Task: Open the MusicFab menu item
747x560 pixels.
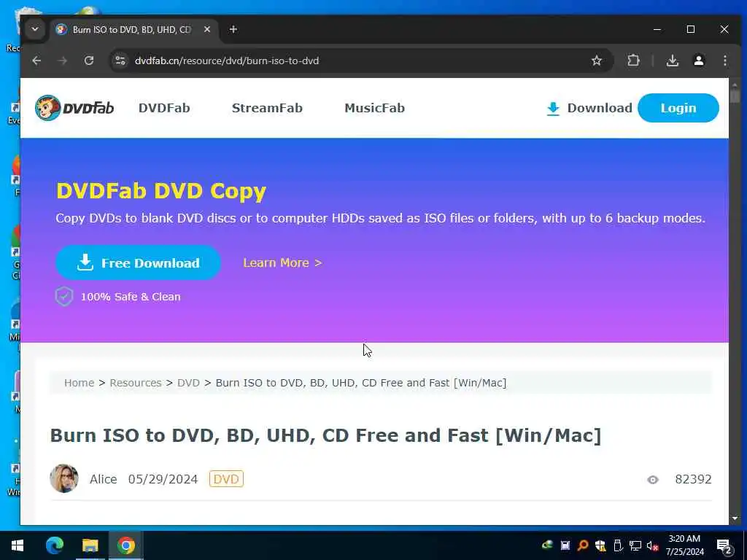Action: coord(374,108)
